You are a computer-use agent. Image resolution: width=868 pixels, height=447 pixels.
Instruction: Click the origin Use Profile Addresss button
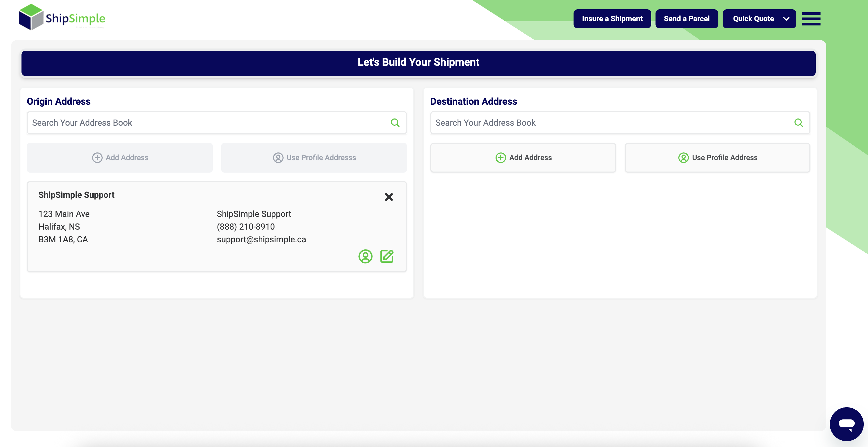point(314,158)
